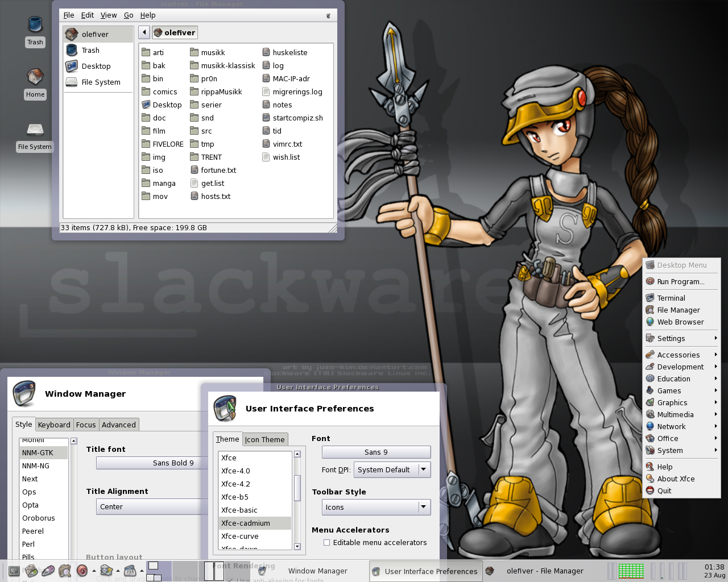Screen dimensions: 728x582
Task: Open the View menu in file manager
Action: (109, 15)
